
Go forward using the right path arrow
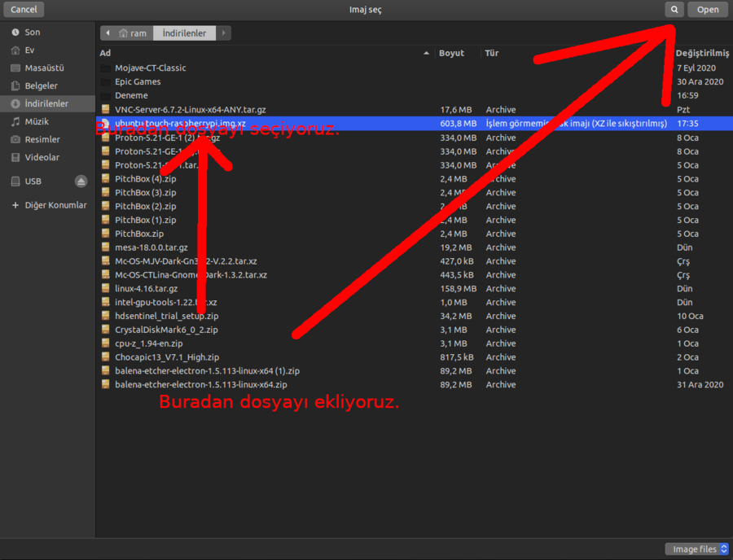pos(223,33)
